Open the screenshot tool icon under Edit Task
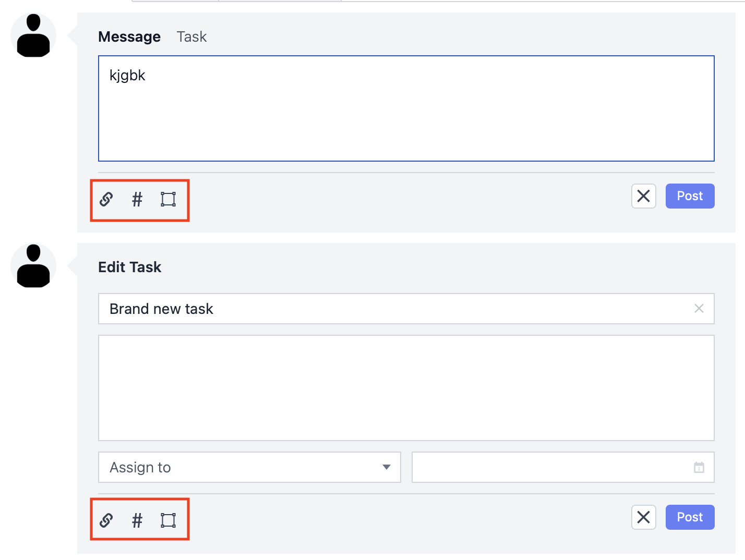 pyautogui.click(x=168, y=520)
